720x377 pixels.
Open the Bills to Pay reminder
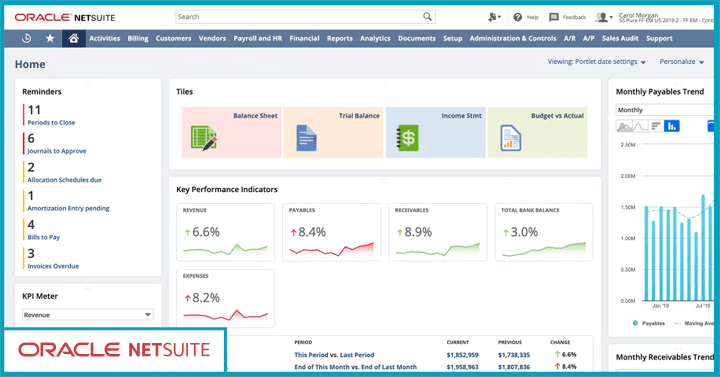(44, 237)
